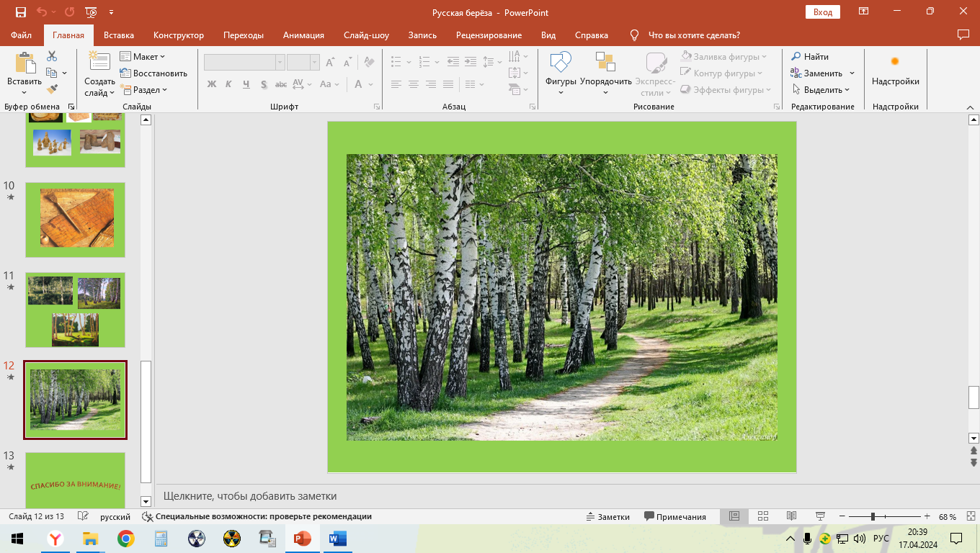Switch to slide sorter view icon
The width and height of the screenshot is (980, 553).
pos(763,516)
